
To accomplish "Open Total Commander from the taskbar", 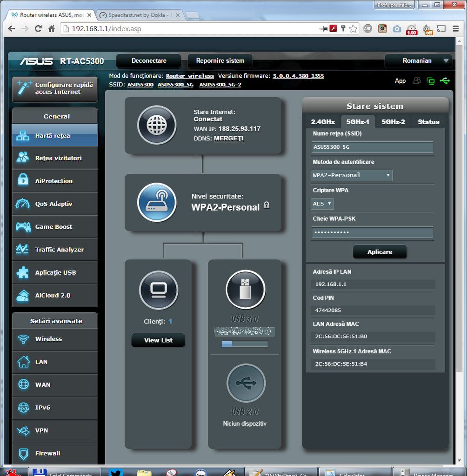I will point(64,472).
